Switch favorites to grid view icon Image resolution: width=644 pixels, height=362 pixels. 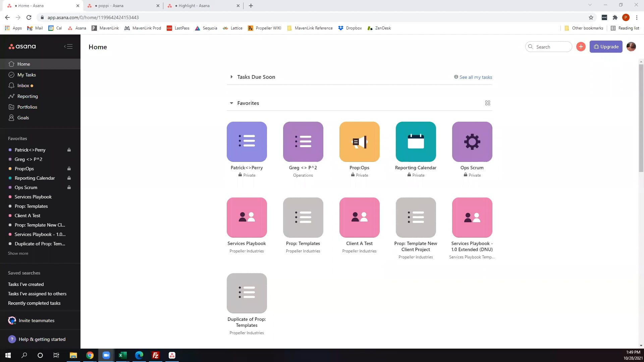488,103
